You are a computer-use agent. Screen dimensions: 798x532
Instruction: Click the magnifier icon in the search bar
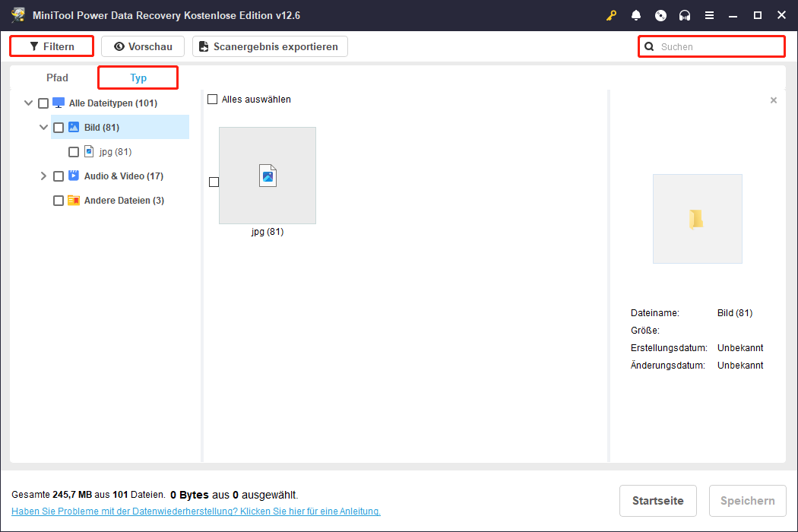pyautogui.click(x=649, y=46)
